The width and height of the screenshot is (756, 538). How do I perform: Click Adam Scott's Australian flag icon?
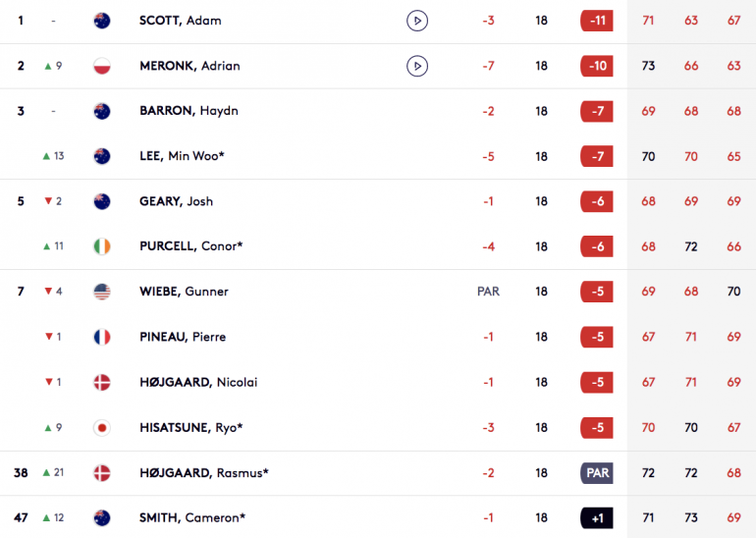tap(102, 21)
